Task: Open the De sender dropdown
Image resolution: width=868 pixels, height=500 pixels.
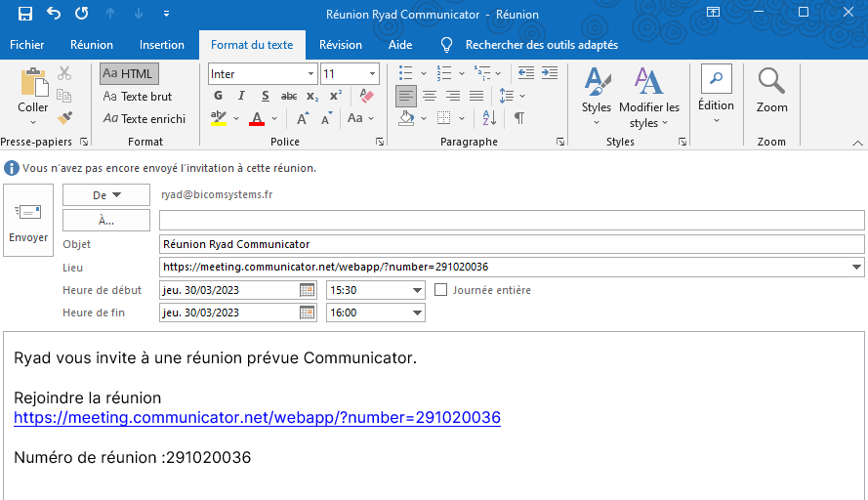Action: 106,195
